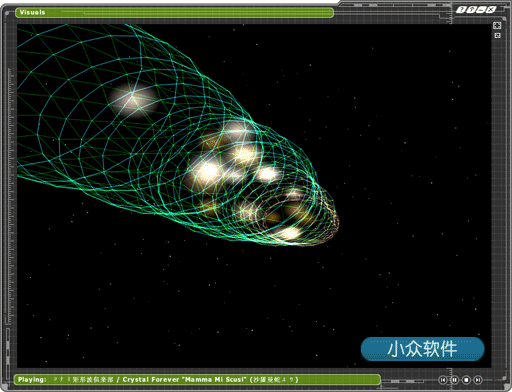Toggle fullscreen visualization with the cross-arrows icon
The image size is (512, 392).
click(497, 26)
